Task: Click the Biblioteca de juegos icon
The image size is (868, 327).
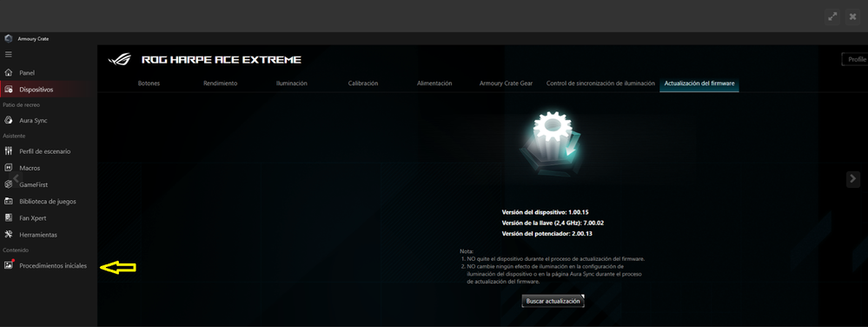Action: (x=9, y=201)
